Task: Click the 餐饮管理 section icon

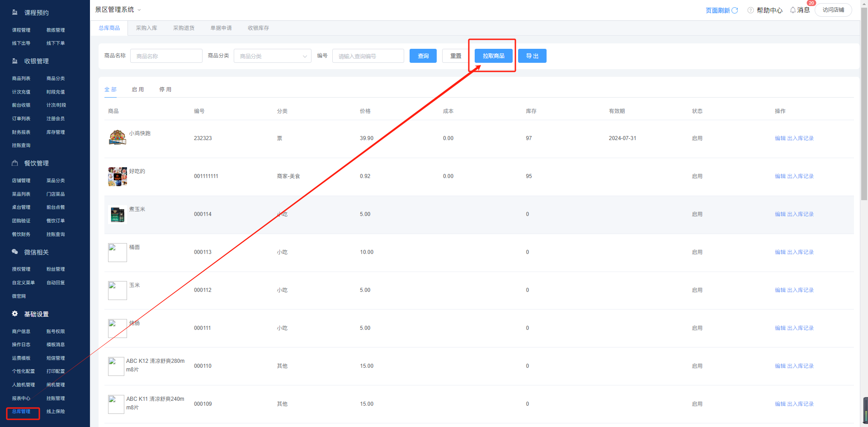Action: (15, 163)
